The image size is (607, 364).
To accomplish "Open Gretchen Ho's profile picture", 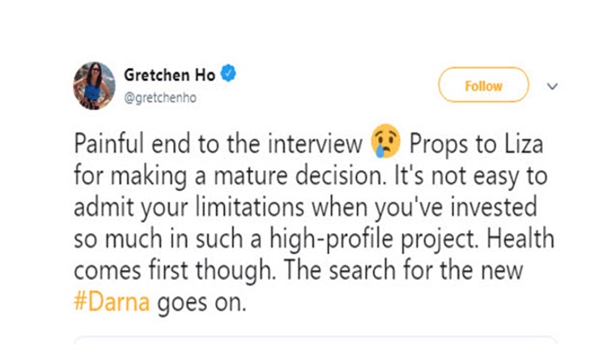I will pyautogui.click(x=95, y=86).
